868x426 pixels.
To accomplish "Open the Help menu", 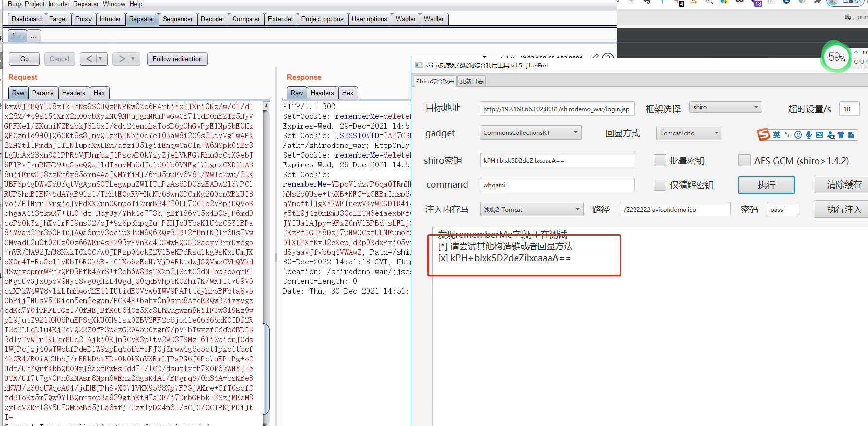I will coord(136,4).
